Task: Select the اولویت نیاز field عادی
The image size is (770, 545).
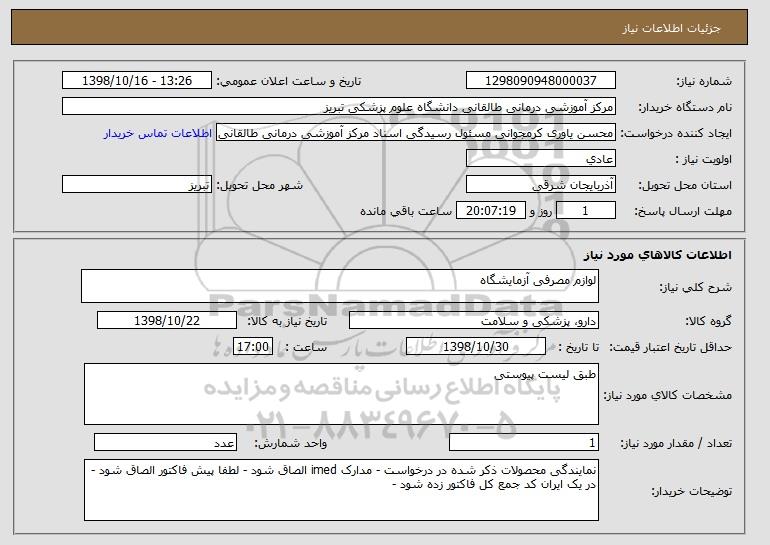Action: (541, 159)
